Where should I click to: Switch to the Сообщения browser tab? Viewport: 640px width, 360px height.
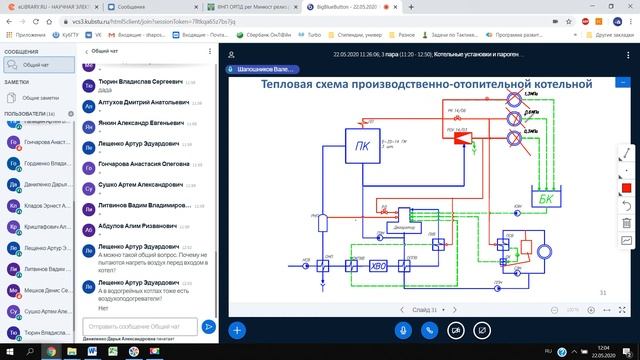(152, 7)
